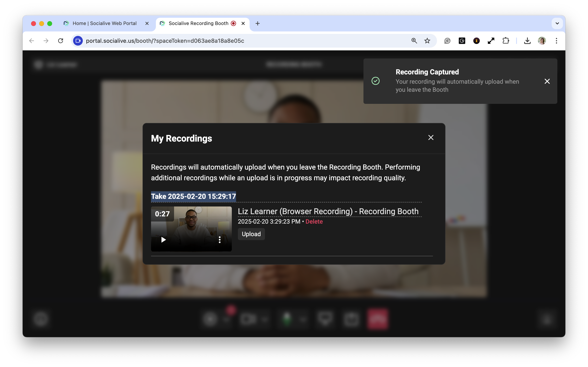
Task: Select the Socialive Recording Booth tab
Action: [x=198, y=23]
